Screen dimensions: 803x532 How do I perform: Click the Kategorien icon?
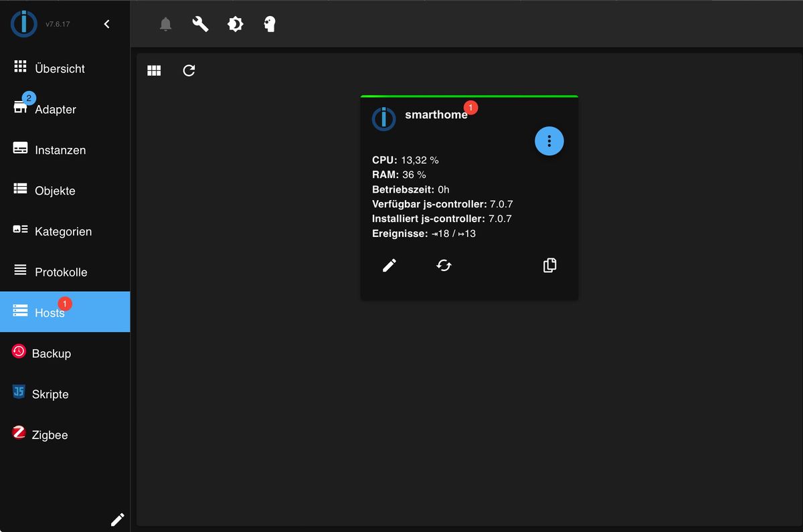point(20,229)
